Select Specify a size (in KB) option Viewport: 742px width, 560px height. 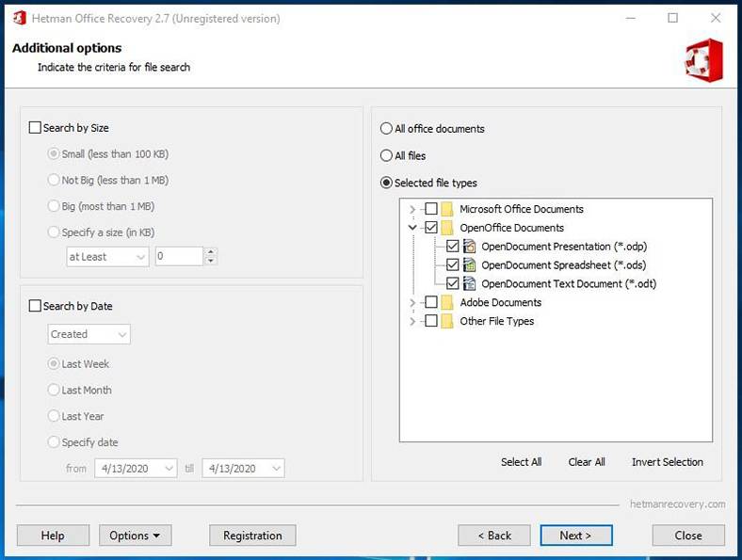tap(54, 232)
